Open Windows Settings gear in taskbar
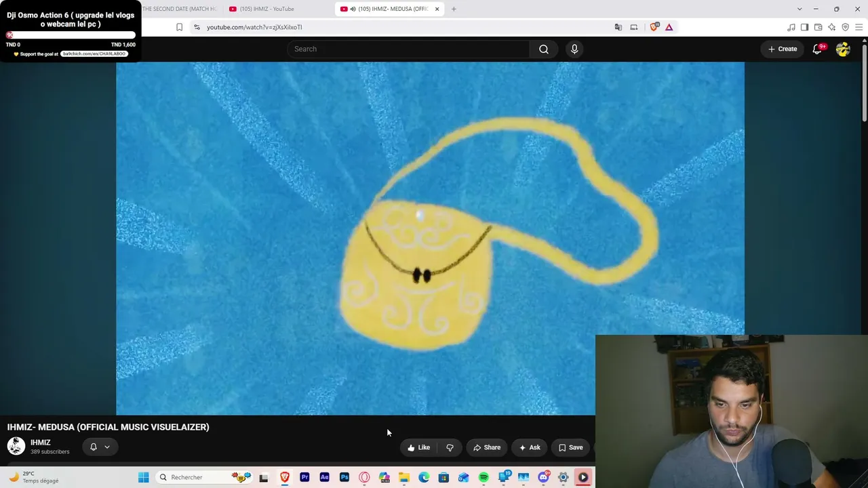This screenshot has width=868, height=488. point(563,477)
